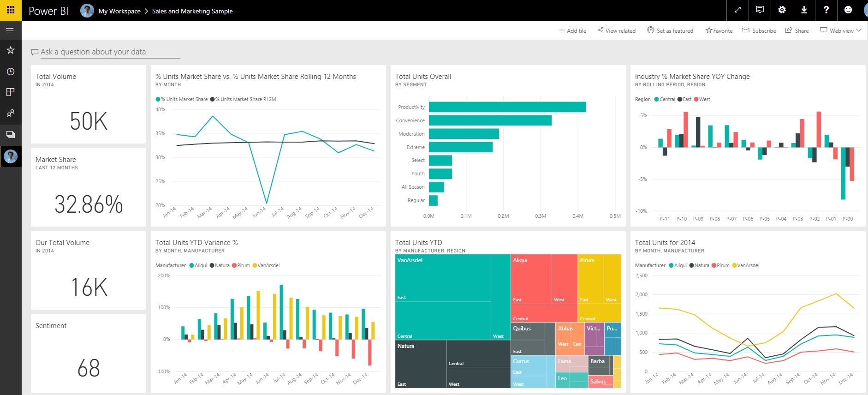The image size is (868, 395).
Task: Select Aliqui legend in YTD Variance chart
Action: point(198,265)
